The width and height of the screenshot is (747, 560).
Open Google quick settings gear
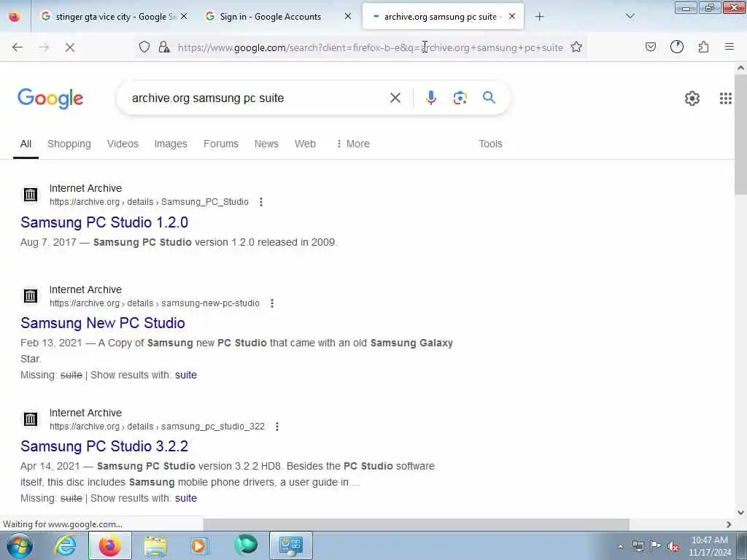[692, 98]
